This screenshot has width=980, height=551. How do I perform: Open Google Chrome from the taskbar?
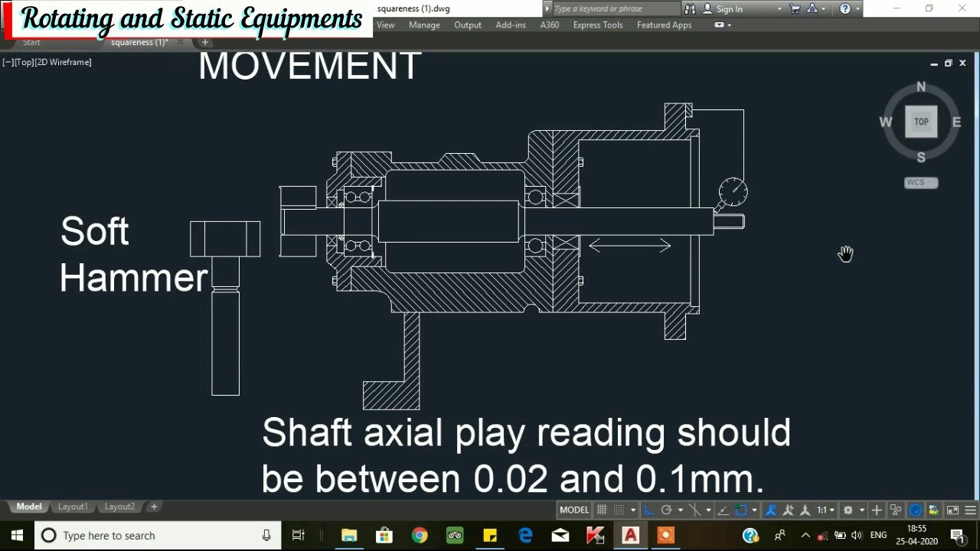(x=420, y=536)
